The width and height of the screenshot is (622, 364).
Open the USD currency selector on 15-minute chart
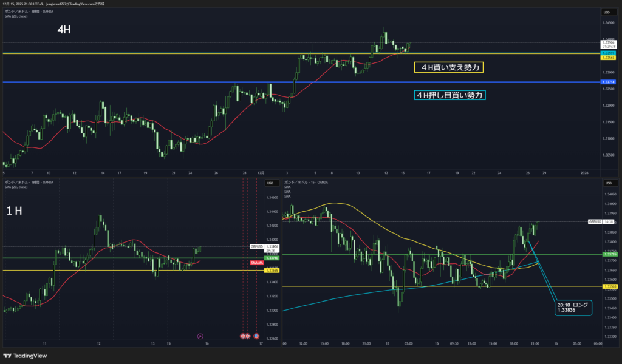click(x=606, y=183)
